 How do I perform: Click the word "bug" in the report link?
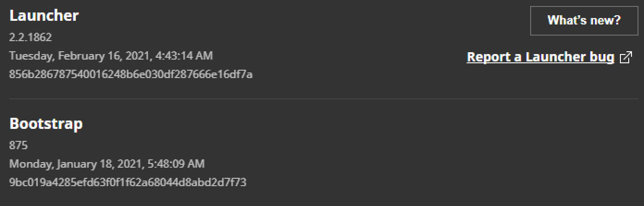point(602,57)
